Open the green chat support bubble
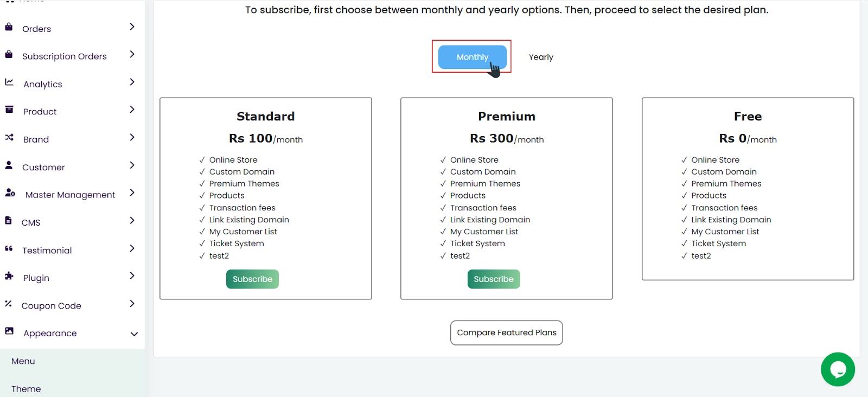The width and height of the screenshot is (868, 397). [838, 369]
